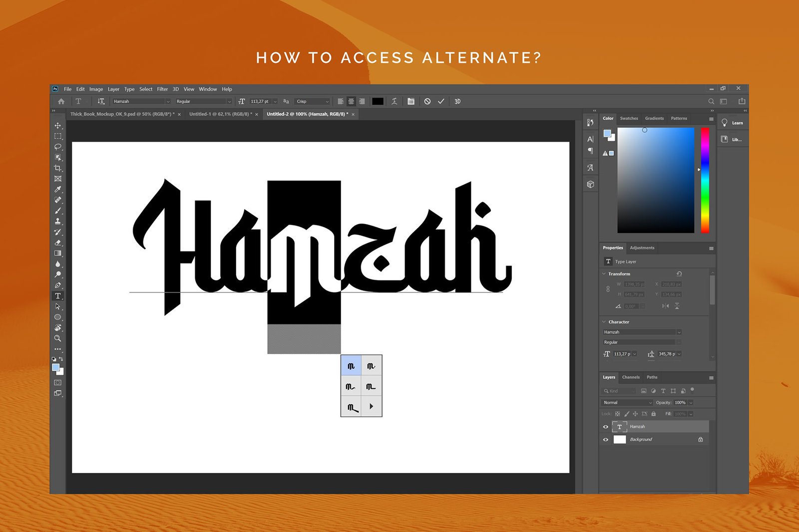
Task: Hide the Background layer
Action: [606, 440]
